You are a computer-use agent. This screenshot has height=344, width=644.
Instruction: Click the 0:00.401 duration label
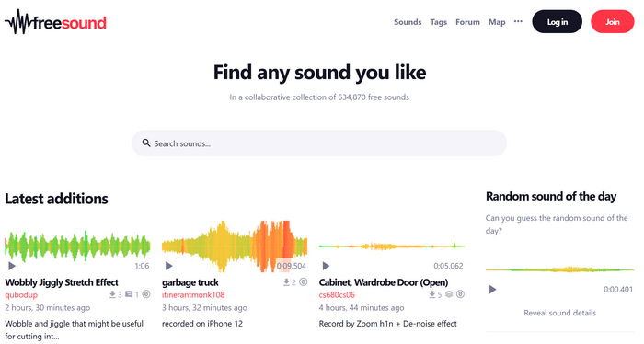pyautogui.click(x=618, y=290)
